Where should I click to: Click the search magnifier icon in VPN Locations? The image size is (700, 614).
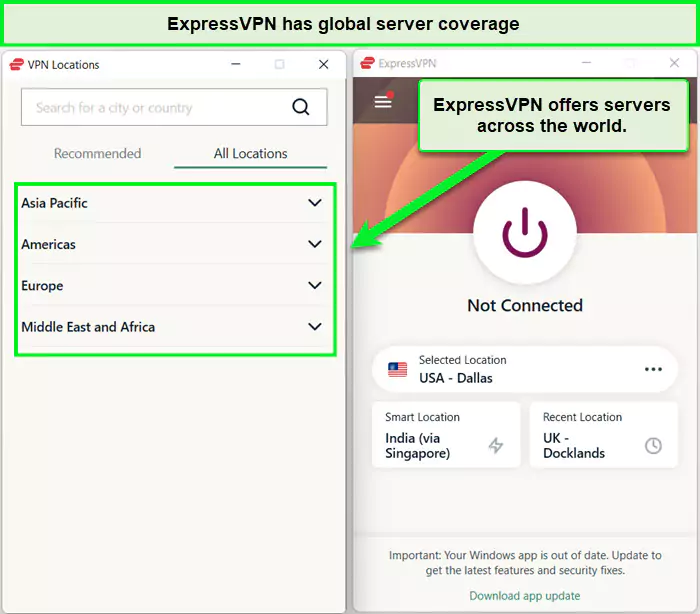pos(300,107)
